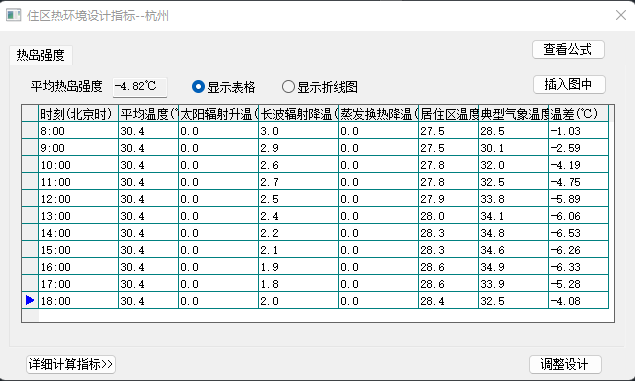Click the 典型气象温度 column header
The image size is (635, 381).
coord(514,114)
